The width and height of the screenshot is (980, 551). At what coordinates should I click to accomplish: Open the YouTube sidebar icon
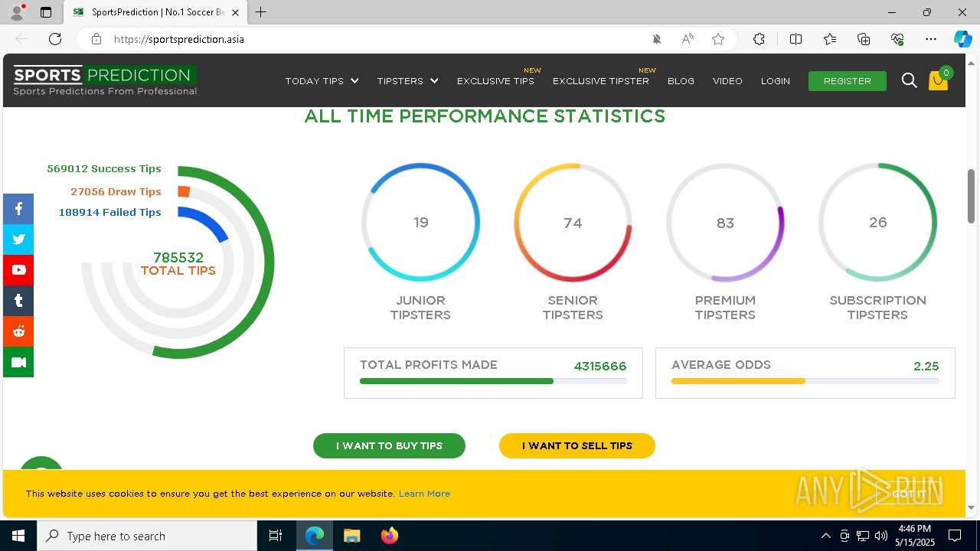[x=18, y=270]
